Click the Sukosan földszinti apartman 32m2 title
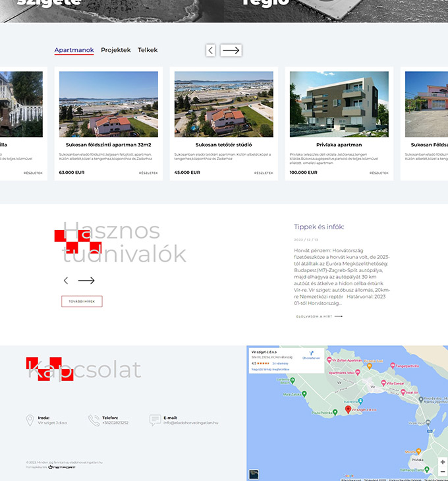Image resolution: width=448 pixels, height=481 pixels. pyautogui.click(x=109, y=145)
